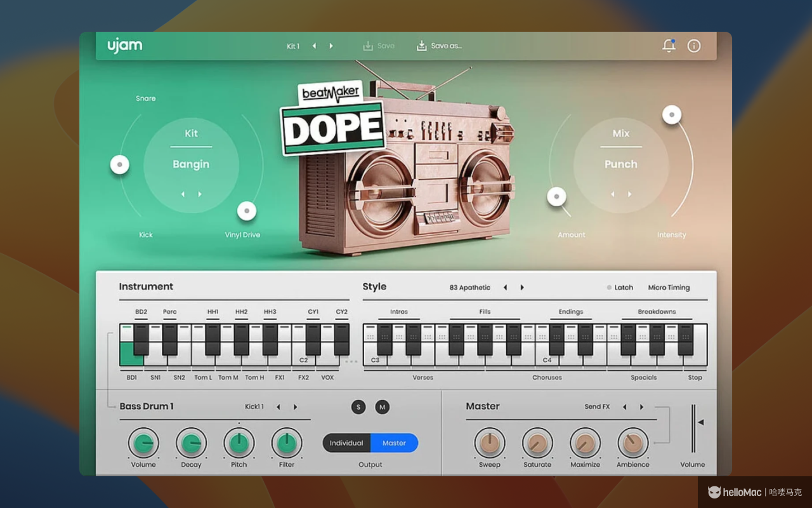This screenshot has height=508, width=812.
Task: Toggle the Latch option
Action: (620, 288)
